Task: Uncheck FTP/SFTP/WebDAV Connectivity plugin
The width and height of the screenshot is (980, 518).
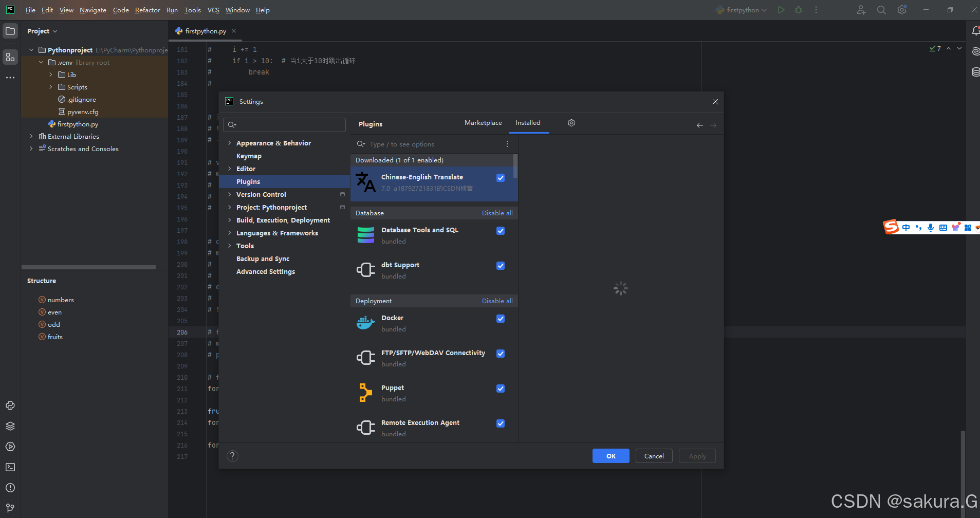Action: (x=501, y=354)
